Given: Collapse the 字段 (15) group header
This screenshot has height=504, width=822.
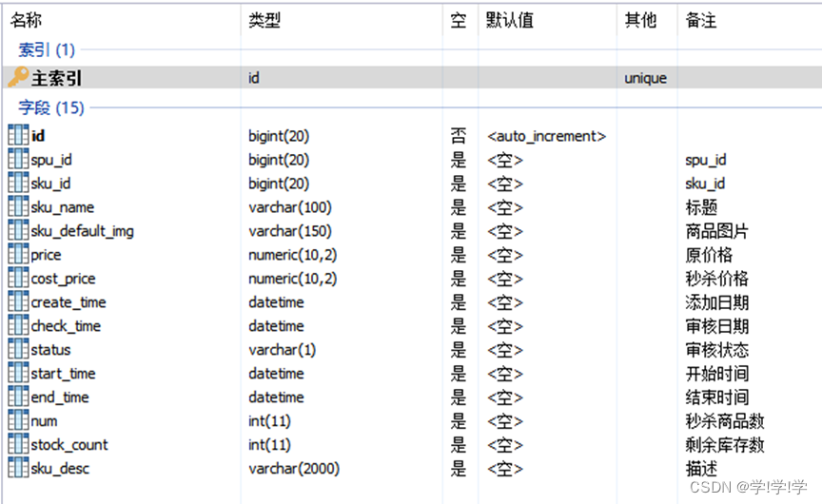Looking at the screenshot, I should point(51,107).
